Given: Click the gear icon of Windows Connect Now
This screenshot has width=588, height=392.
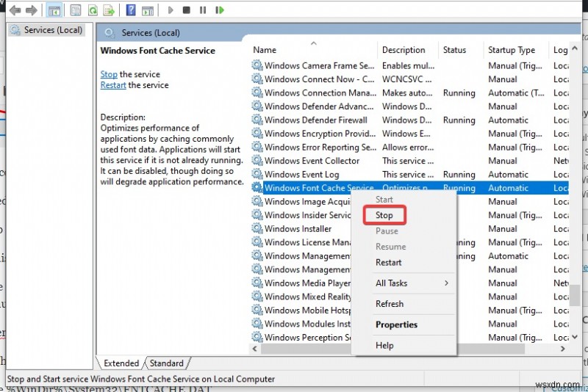Looking at the screenshot, I should 257,79.
